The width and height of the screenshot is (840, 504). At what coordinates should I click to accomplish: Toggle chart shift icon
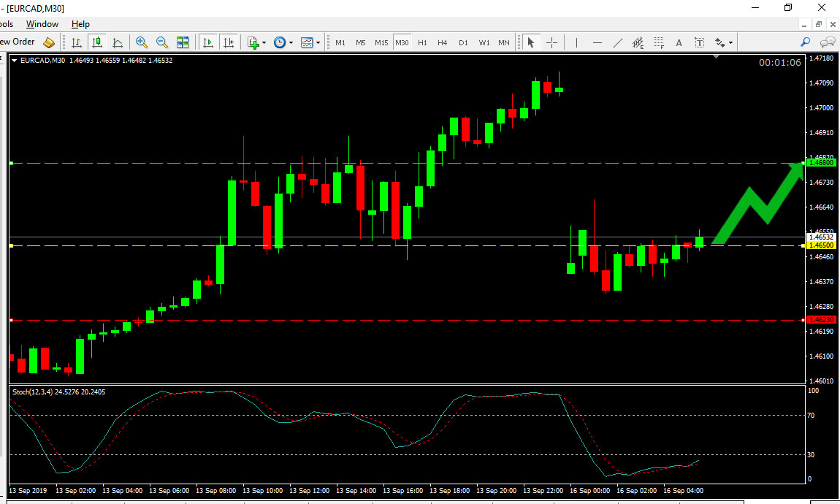229,42
